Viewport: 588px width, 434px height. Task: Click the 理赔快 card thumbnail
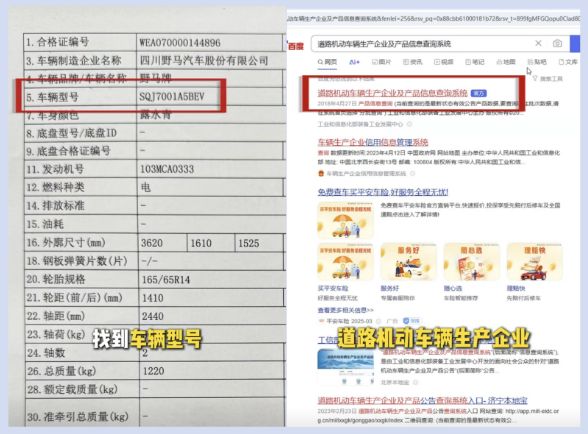click(x=534, y=262)
